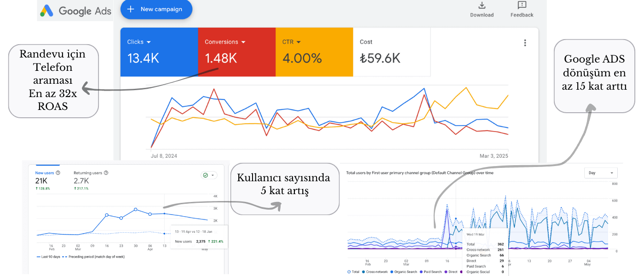Click the green check status icon
Screen dimensions: 644x276
pos(206,175)
